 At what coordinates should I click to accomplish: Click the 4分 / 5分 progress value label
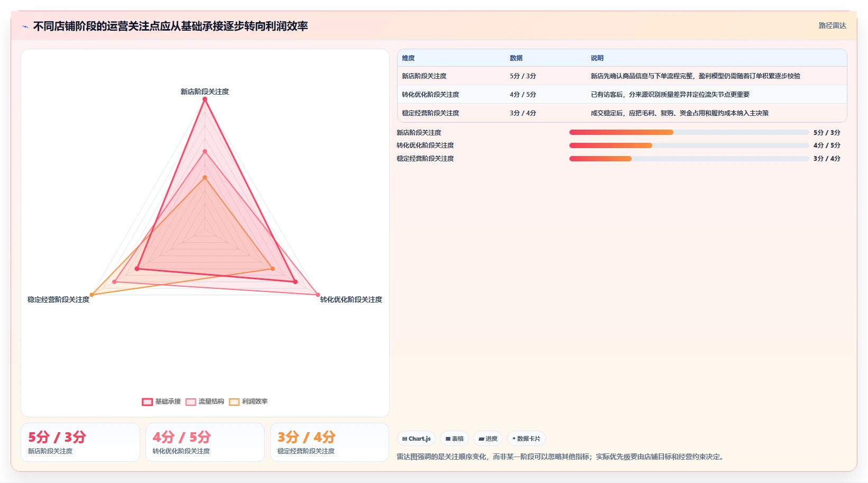click(827, 145)
